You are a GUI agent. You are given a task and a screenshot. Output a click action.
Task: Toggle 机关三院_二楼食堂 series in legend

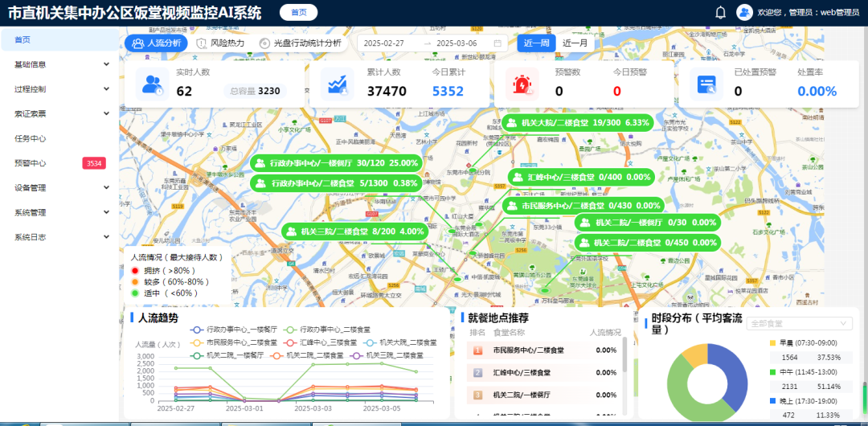pyautogui.click(x=387, y=355)
